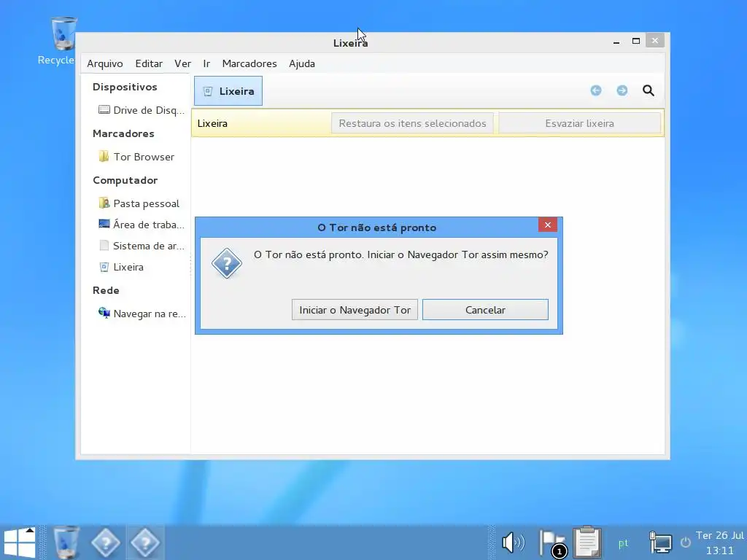
Task: Select Lixeira under Computador in sidebar
Action: (x=121, y=267)
